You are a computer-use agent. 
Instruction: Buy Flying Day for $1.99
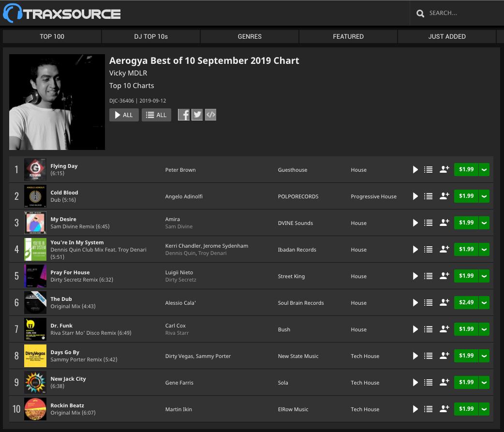pos(466,169)
